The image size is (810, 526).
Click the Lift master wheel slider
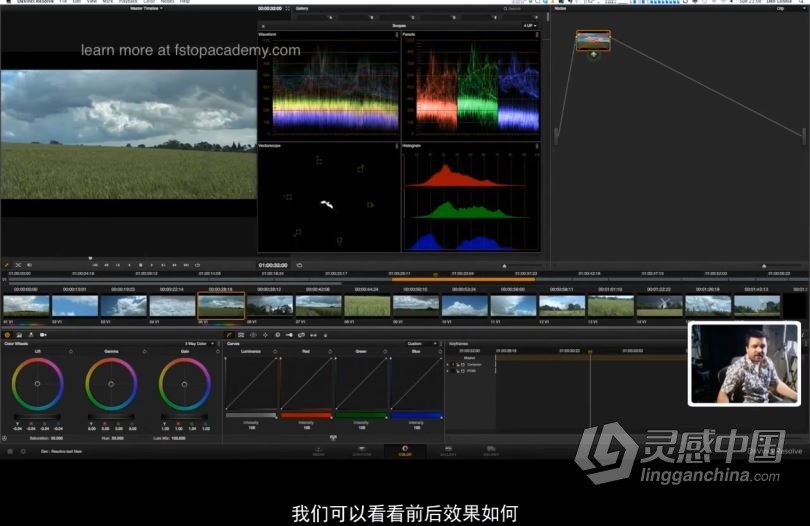pos(37,416)
